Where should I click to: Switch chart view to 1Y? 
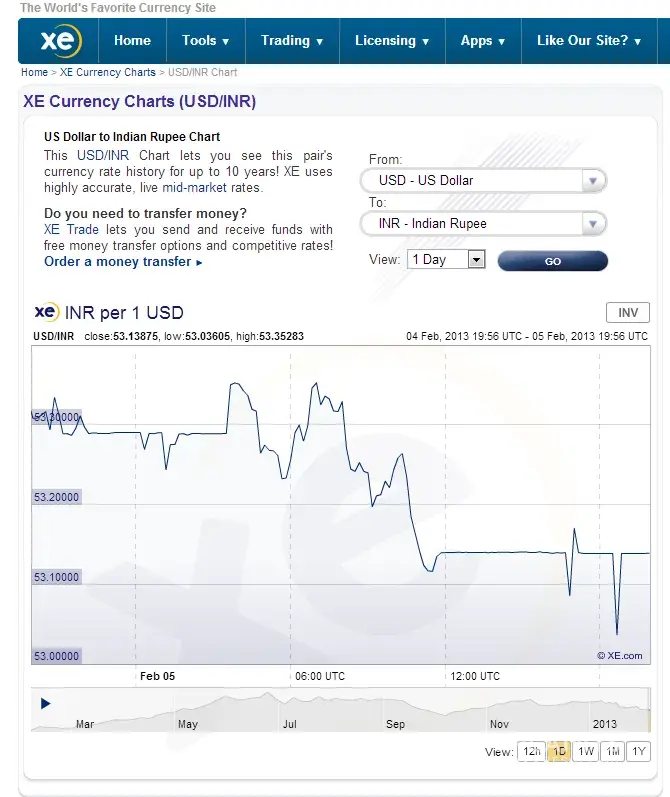click(x=639, y=752)
